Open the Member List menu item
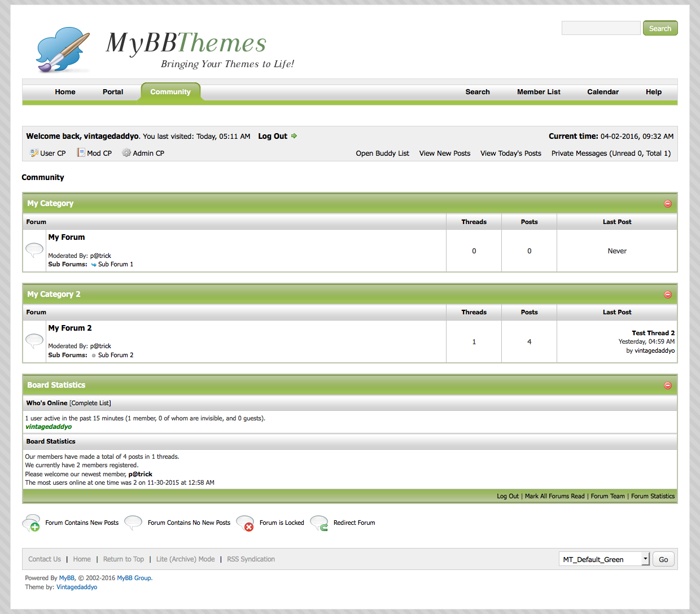The width and height of the screenshot is (700, 614). (539, 92)
